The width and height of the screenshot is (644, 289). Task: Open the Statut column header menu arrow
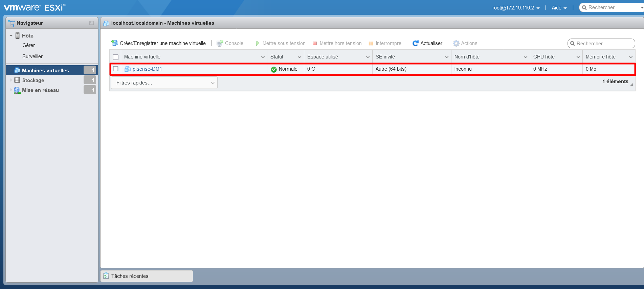[299, 57]
